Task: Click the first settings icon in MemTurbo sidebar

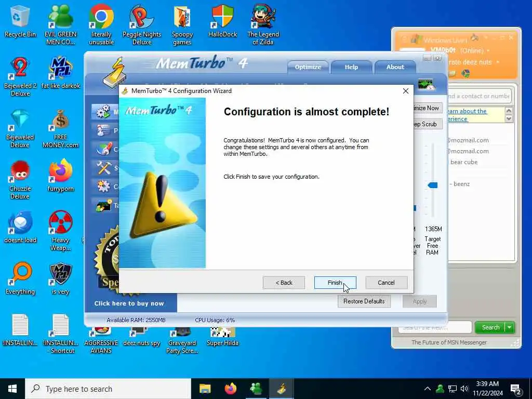Action: coord(103,112)
